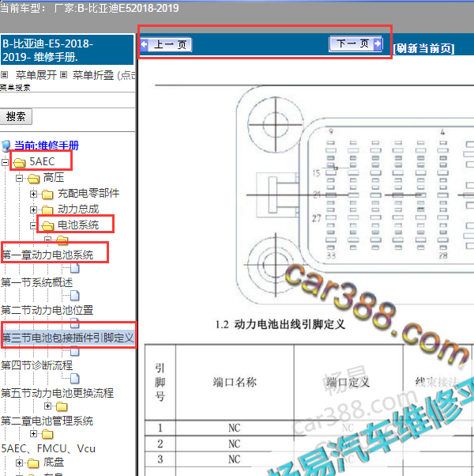Open 5AEC、FMCU、Vcu entry
The height and width of the screenshot is (476, 474).
[48, 448]
